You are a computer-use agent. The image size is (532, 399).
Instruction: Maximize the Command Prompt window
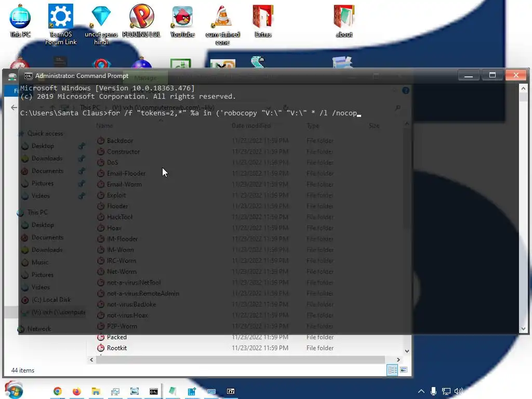click(x=493, y=75)
